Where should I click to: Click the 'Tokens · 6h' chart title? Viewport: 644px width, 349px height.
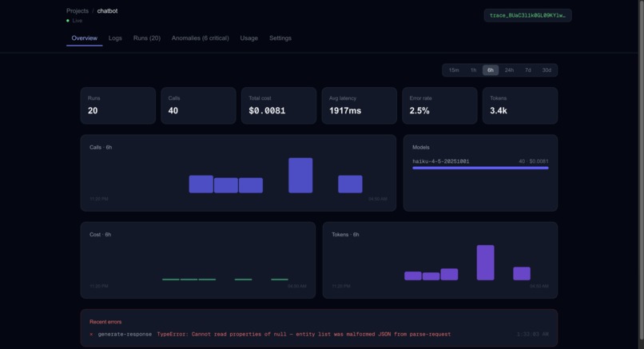[345, 235]
